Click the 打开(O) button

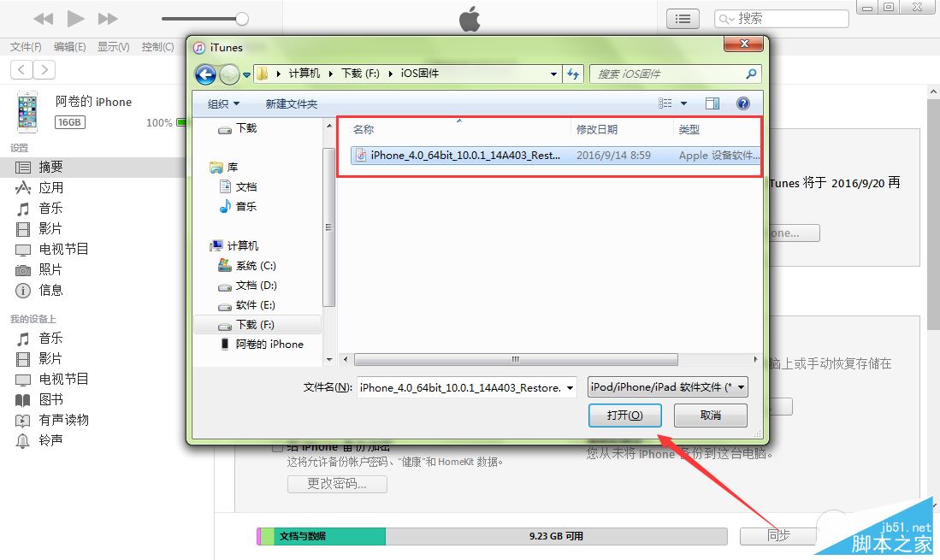point(624,415)
